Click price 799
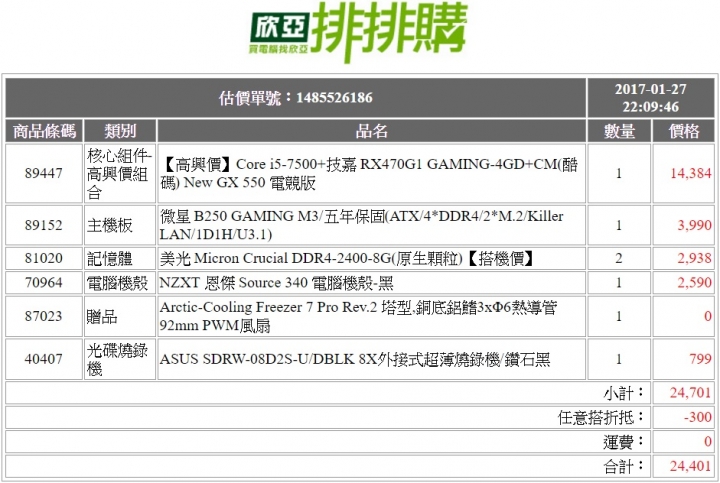Image resolution: width=720 pixels, height=483 pixels. coord(700,359)
